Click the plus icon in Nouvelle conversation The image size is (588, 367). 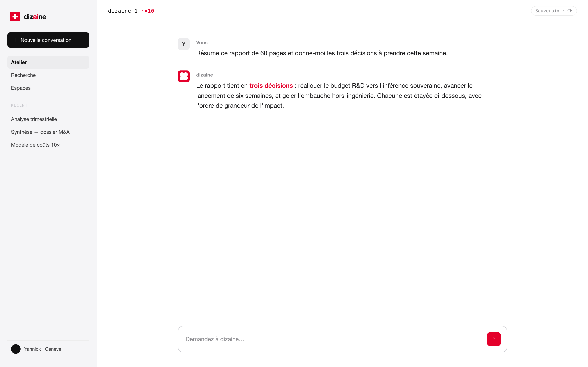[15, 40]
